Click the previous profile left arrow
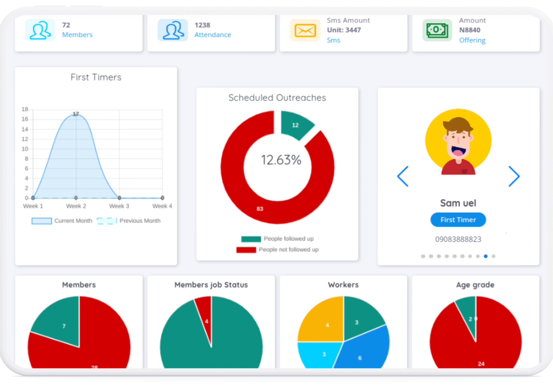 coord(403,176)
